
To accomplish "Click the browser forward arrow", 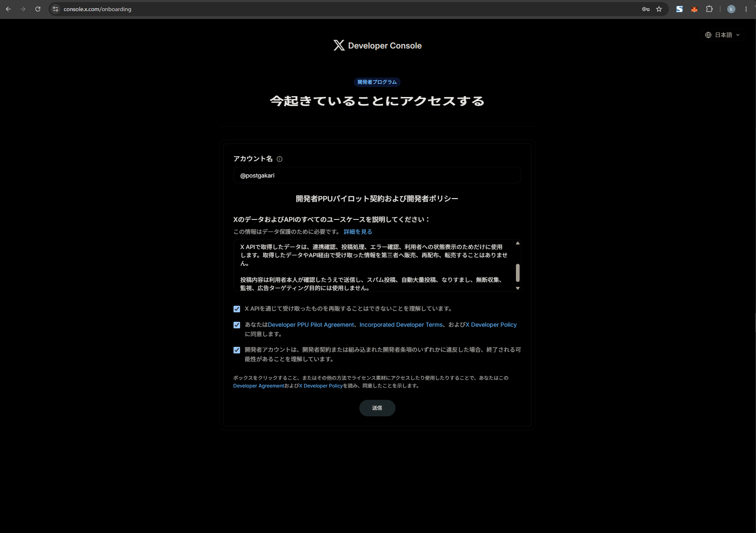I will tap(23, 9).
